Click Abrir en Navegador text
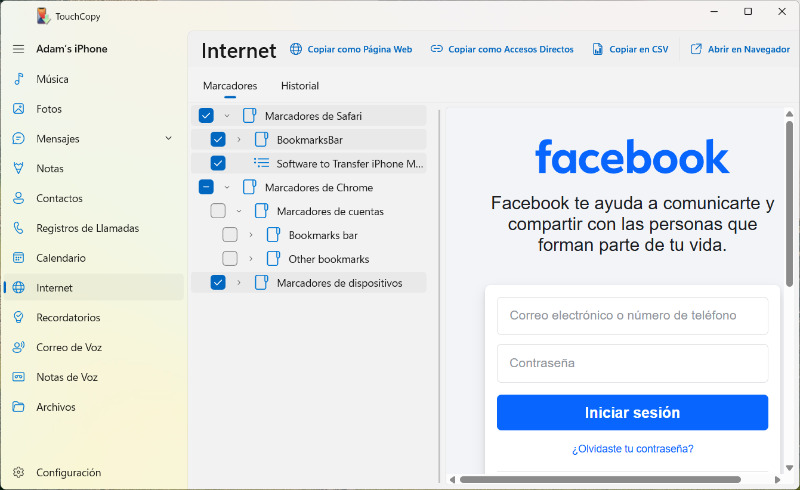Screen dimensions: 800x490 click(749, 49)
